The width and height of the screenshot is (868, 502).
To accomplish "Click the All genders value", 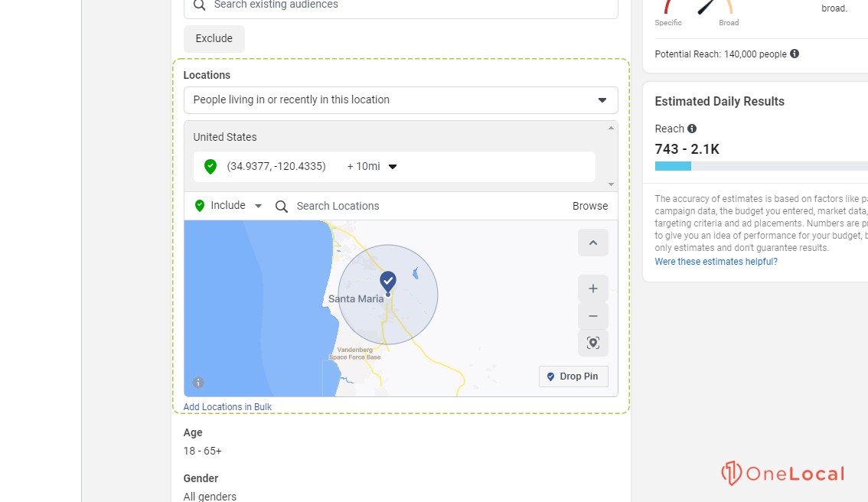I will point(210,497).
